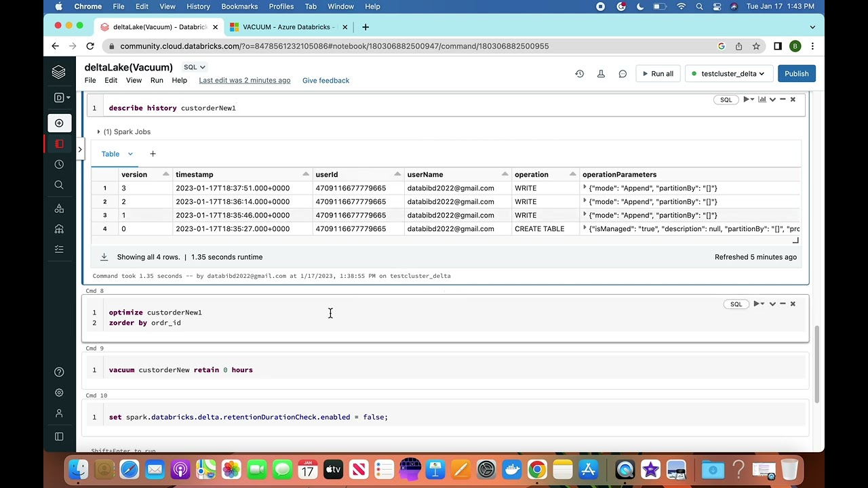Click the notebook vertical scrollbar thumb
Screen dimensions: 868x488
point(816,364)
